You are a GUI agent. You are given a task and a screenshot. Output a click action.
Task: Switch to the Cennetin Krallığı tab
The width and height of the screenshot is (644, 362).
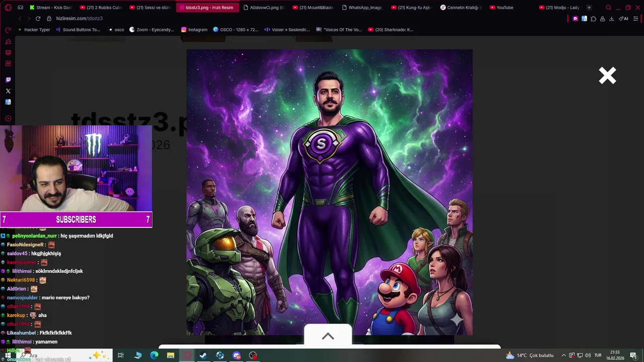[460, 8]
